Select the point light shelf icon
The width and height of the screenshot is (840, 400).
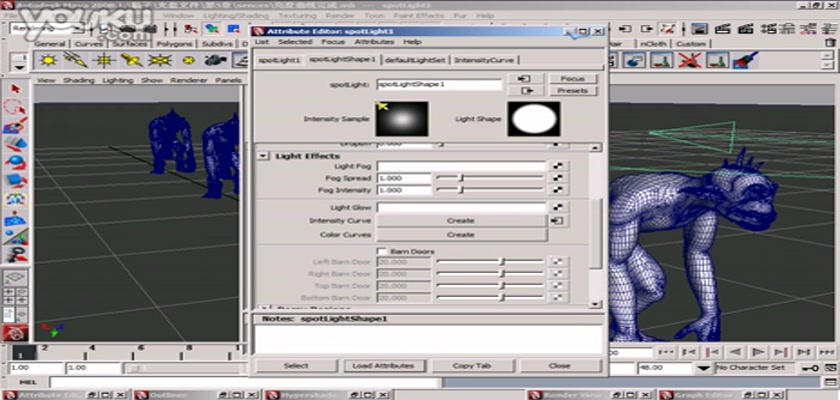point(103,60)
